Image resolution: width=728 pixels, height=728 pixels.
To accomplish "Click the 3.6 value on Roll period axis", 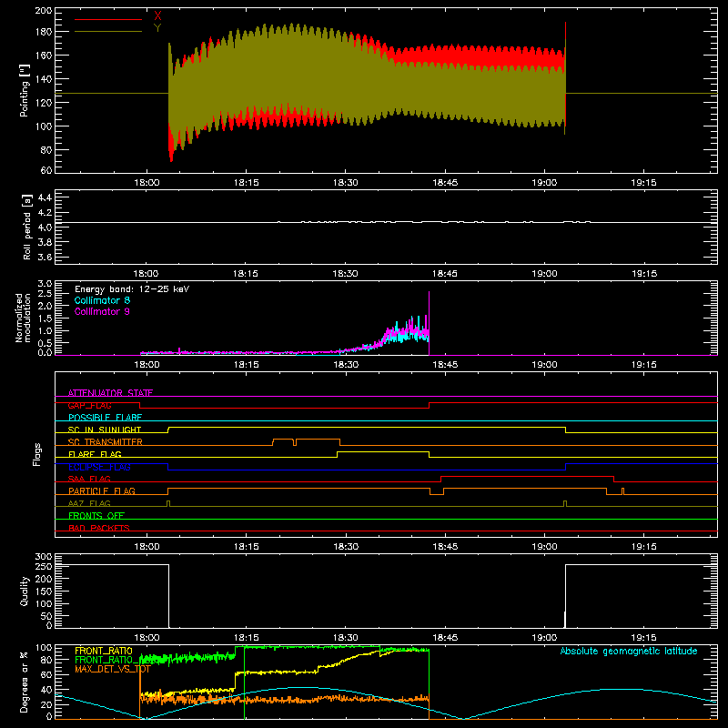I will (x=45, y=257).
